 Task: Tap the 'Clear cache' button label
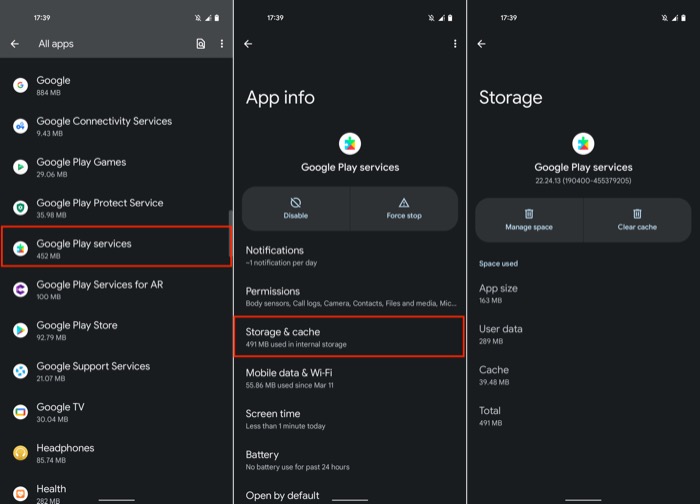click(637, 227)
